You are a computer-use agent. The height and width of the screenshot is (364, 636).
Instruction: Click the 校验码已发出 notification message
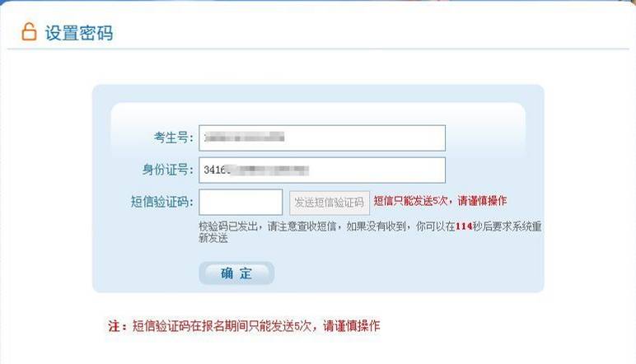370,232
